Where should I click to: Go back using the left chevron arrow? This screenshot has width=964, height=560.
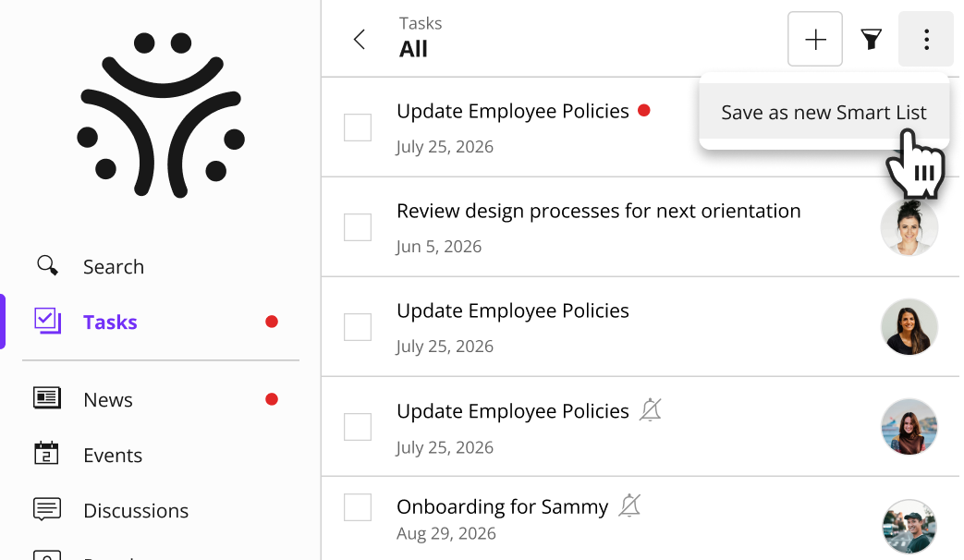[360, 40]
